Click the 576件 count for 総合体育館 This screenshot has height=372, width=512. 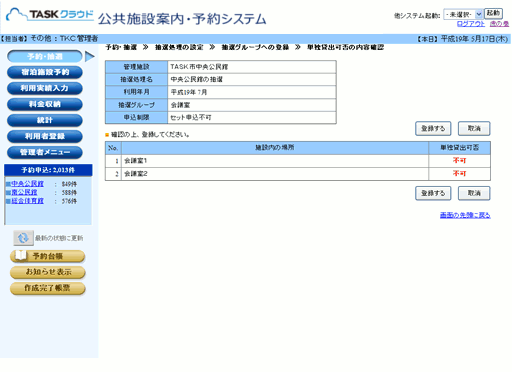pyautogui.click(x=69, y=201)
